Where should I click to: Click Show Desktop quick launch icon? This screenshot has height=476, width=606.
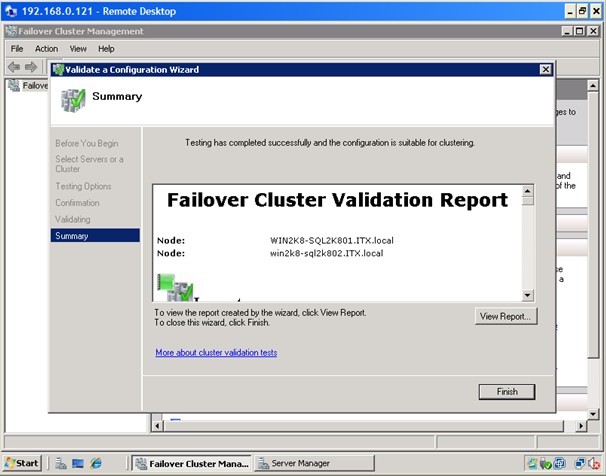(78, 463)
